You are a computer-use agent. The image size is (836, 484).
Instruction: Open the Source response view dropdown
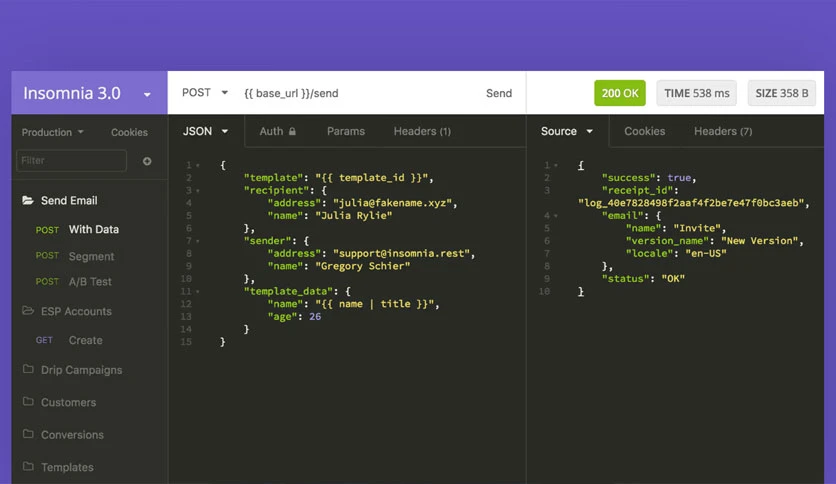(567, 131)
